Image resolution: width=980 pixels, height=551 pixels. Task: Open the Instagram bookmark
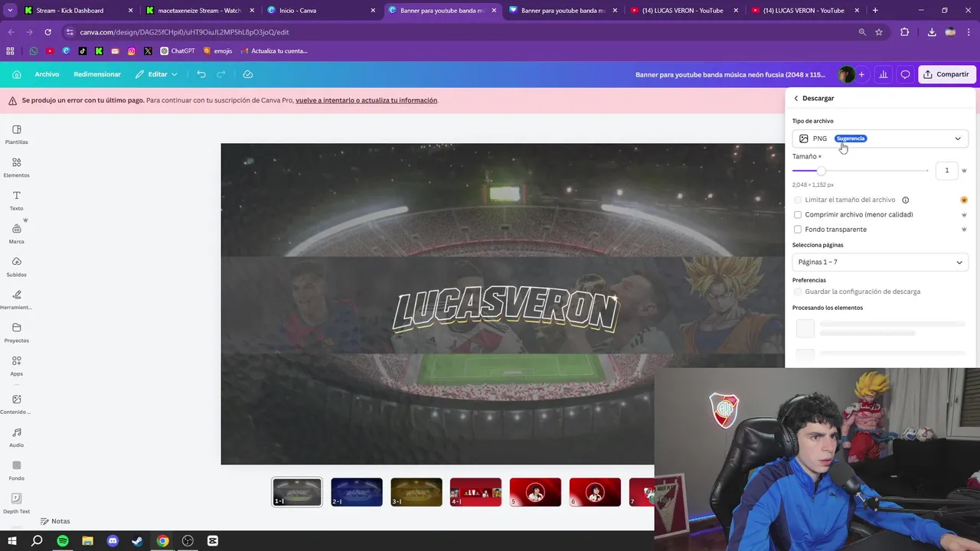pyautogui.click(x=132, y=51)
